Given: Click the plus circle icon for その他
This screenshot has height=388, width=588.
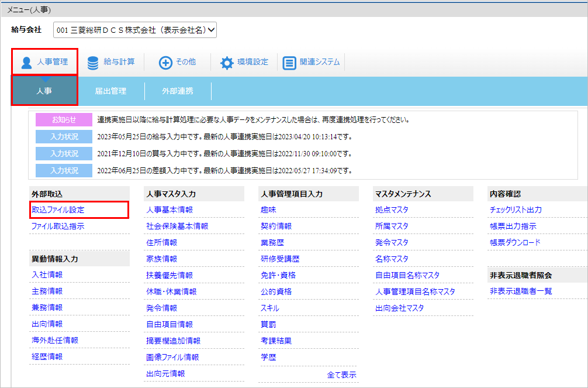Looking at the screenshot, I should click(165, 63).
